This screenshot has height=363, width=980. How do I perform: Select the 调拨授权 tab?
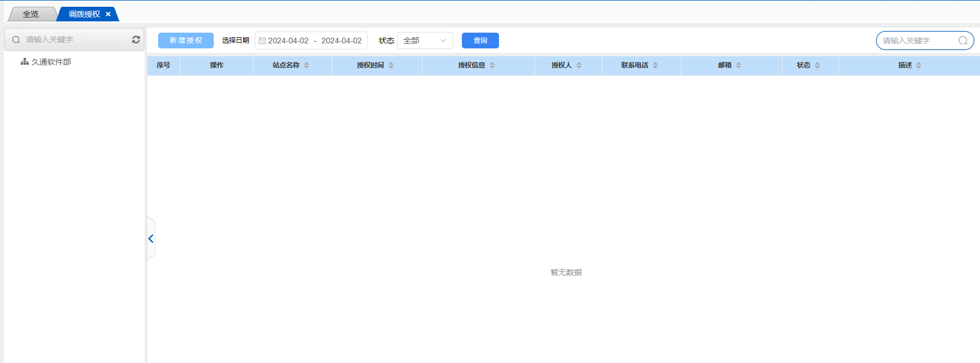pos(84,14)
